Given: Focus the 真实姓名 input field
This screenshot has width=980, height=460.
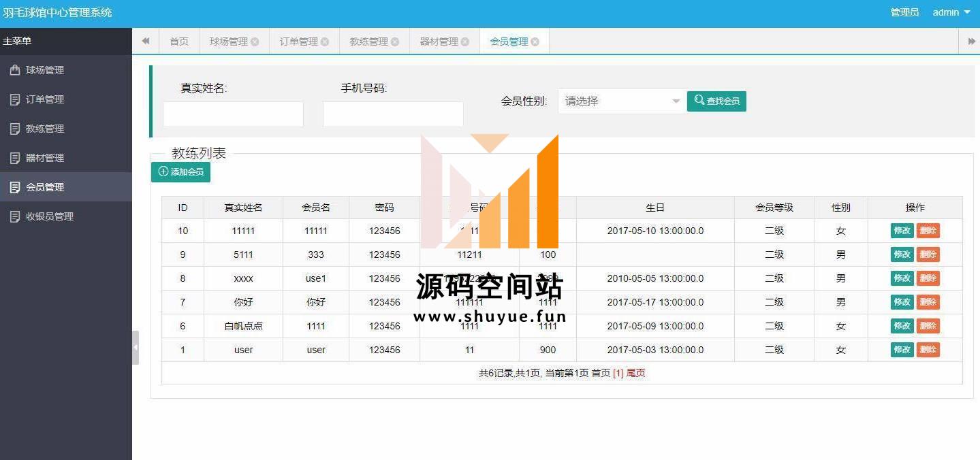Looking at the screenshot, I should coord(233,114).
